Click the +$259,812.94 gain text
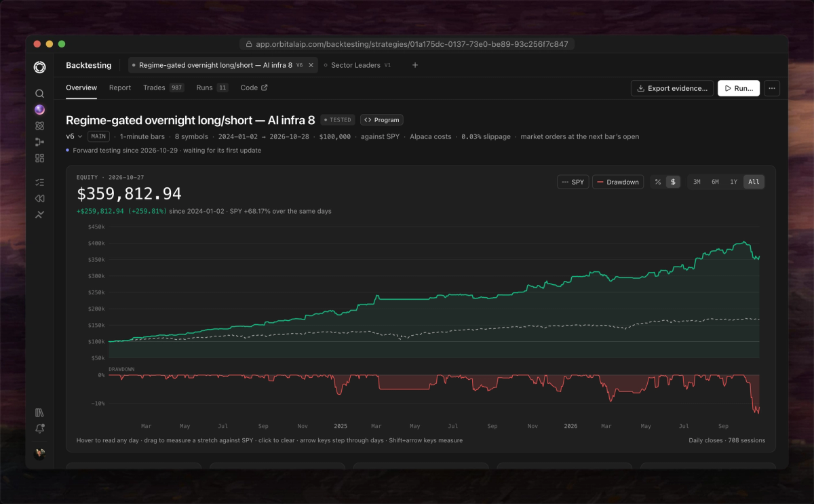 [122, 211]
